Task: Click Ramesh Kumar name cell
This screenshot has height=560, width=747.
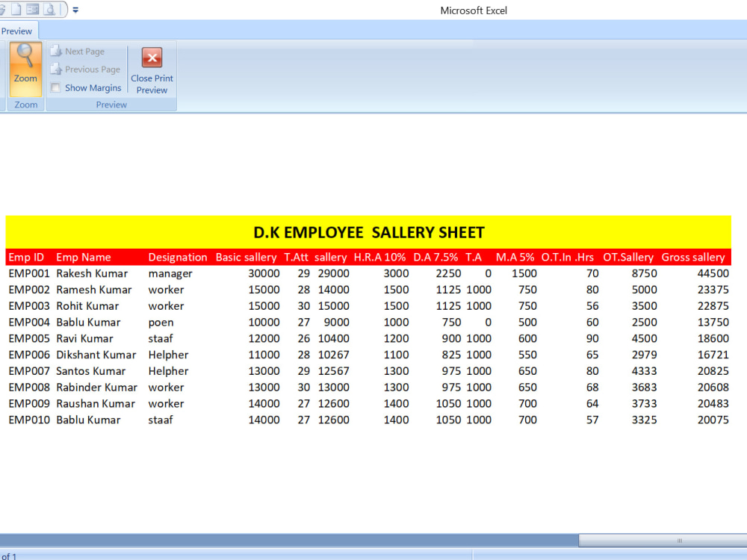Action: (94, 290)
